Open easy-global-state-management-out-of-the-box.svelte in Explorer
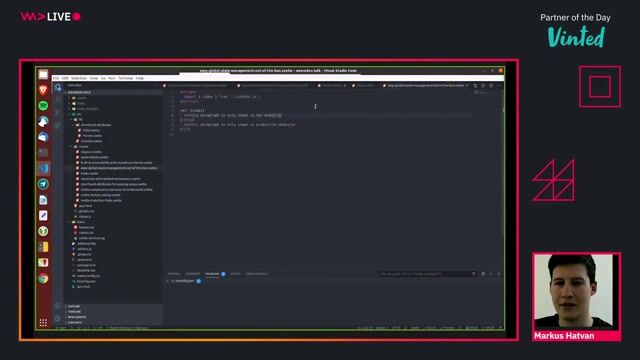This screenshot has width=640, height=360. (118, 168)
